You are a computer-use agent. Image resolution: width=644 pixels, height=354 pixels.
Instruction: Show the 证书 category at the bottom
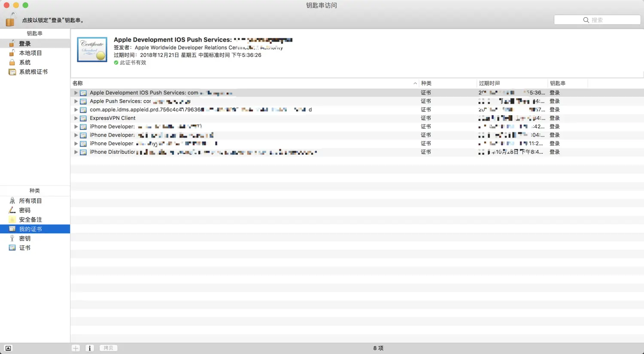point(35,248)
